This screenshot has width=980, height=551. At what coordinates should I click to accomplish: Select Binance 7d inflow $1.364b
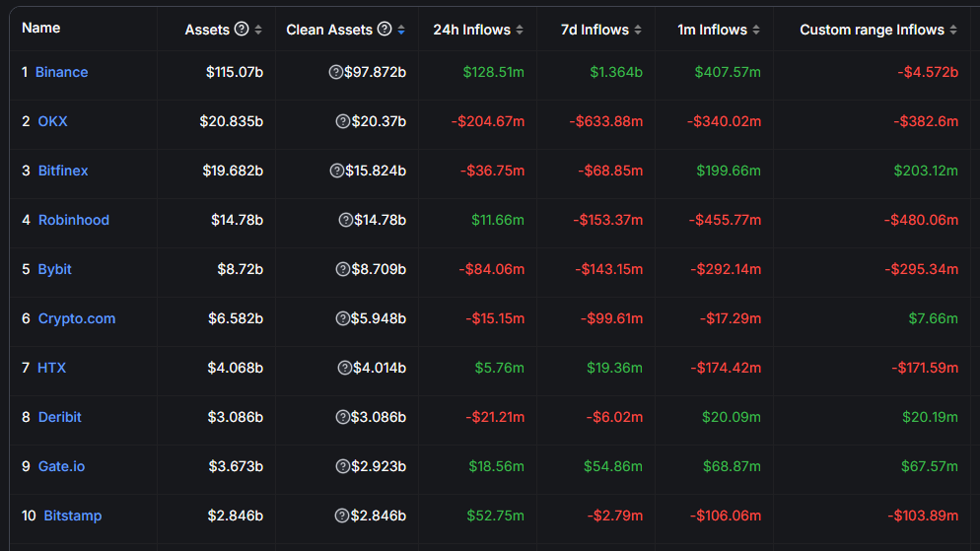pyautogui.click(x=616, y=72)
